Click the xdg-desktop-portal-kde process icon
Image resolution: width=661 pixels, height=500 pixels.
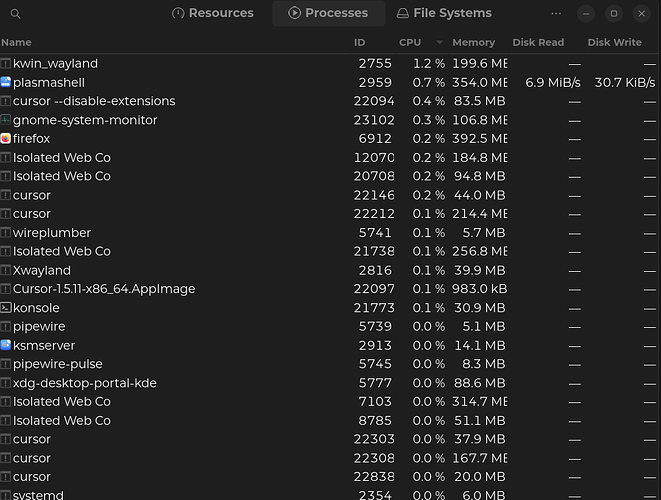5,383
